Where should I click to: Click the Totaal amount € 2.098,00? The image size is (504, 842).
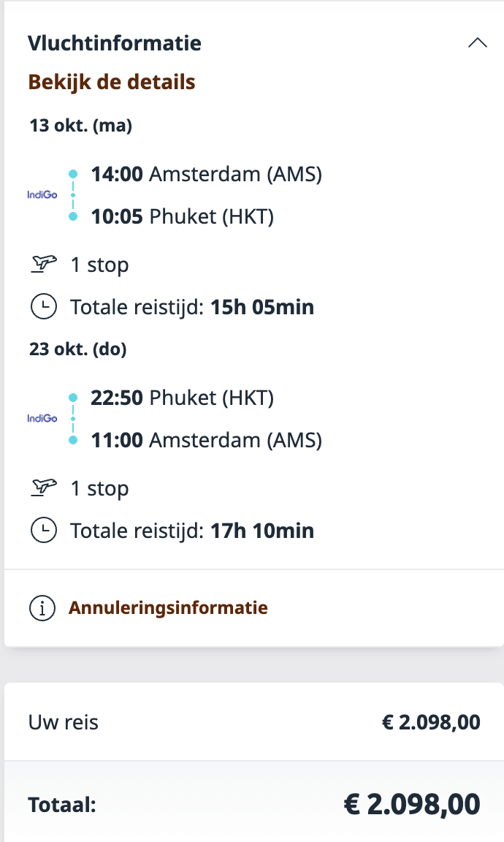(412, 804)
